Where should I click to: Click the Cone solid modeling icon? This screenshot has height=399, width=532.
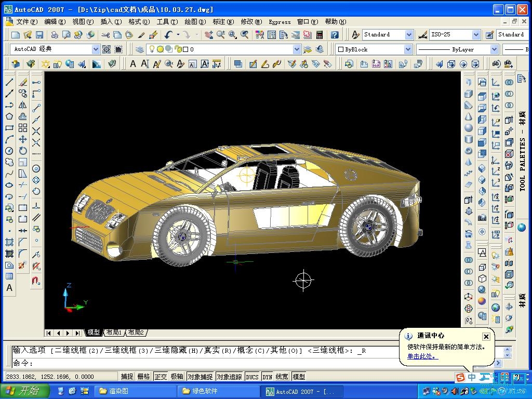tap(469, 116)
